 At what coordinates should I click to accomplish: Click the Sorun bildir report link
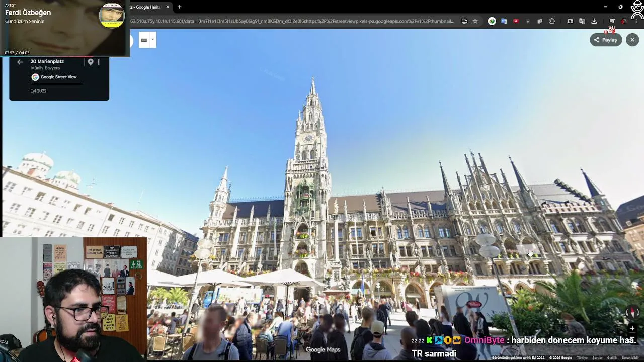[x=630, y=358]
